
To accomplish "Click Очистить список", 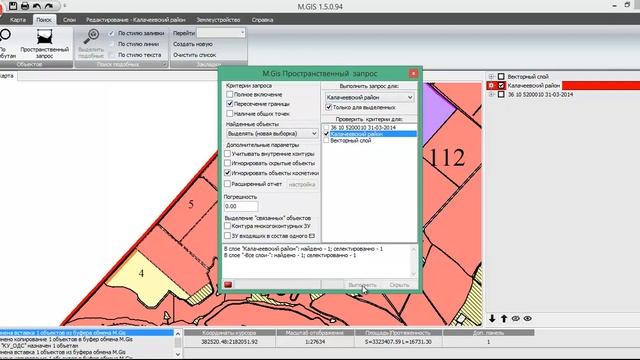I will pyautogui.click(x=194, y=55).
